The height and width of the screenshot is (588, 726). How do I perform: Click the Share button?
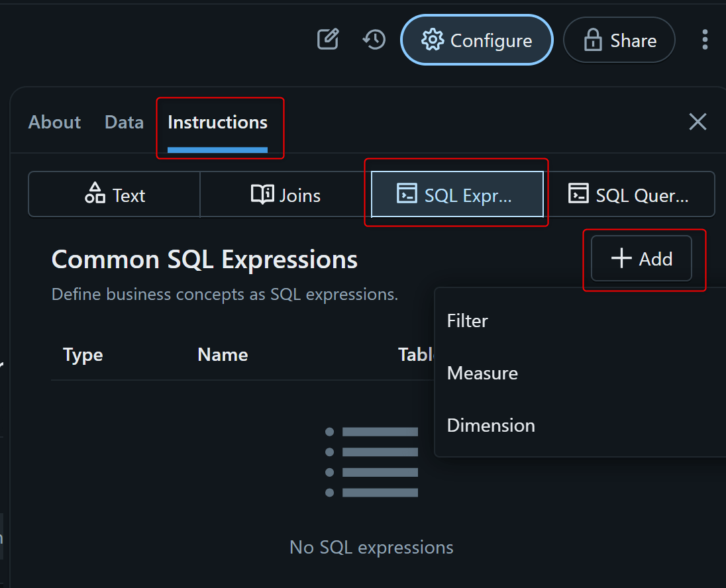[619, 40]
